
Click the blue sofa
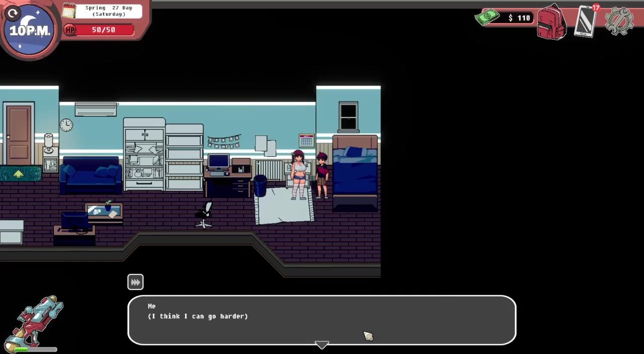[x=91, y=175]
